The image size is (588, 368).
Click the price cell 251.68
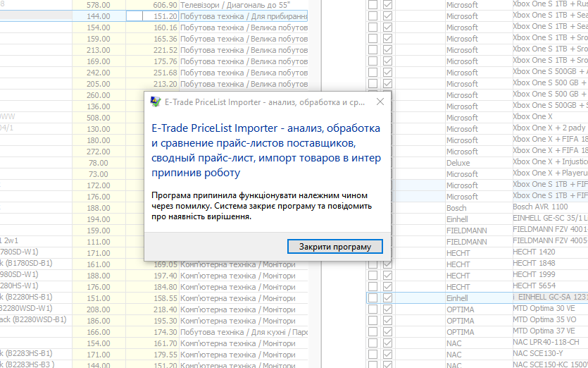coord(152,73)
